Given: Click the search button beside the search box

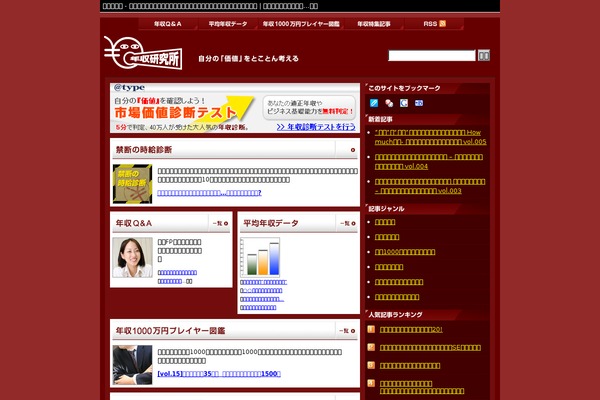Looking at the screenshot, I should [484, 56].
